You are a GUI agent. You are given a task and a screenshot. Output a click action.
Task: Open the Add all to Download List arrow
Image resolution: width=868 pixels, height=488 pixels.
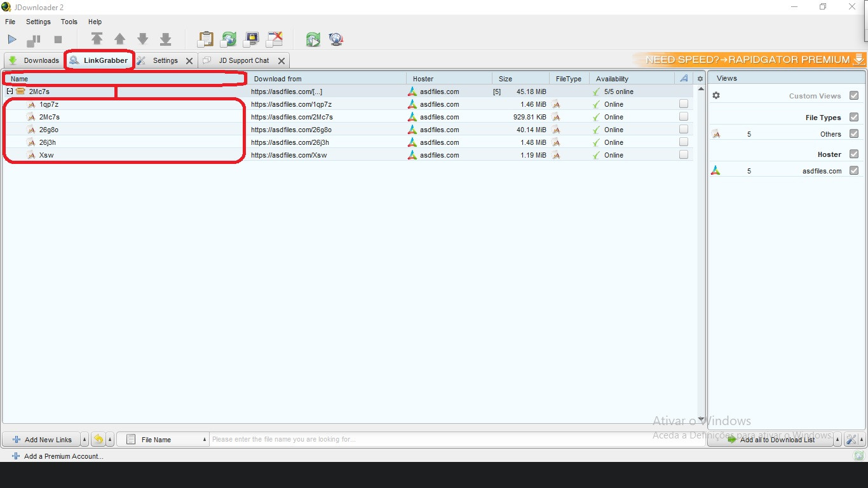pyautogui.click(x=838, y=439)
